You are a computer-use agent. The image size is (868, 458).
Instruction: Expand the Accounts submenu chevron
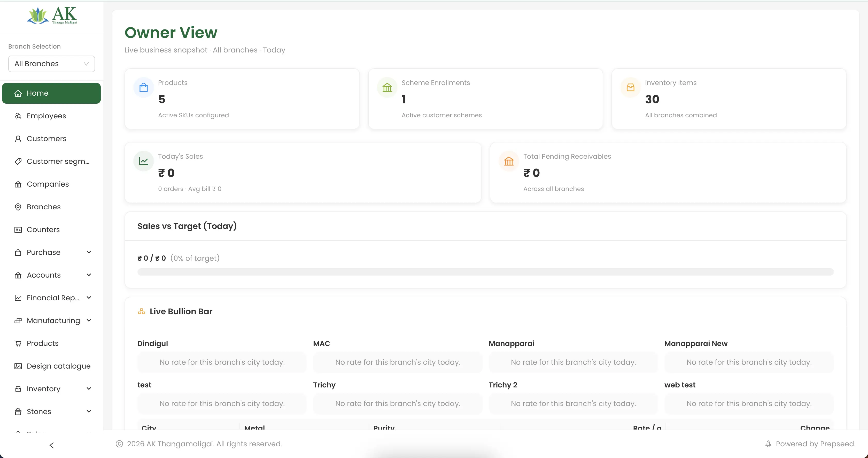pyautogui.click(x=89, y=275)
